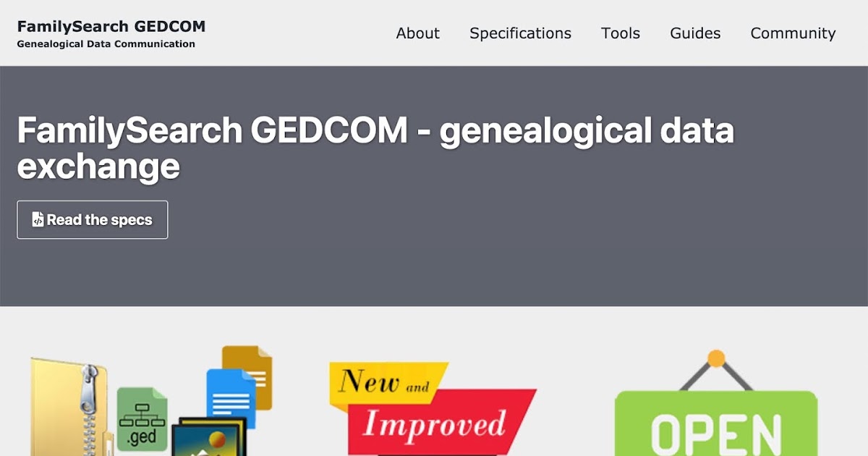Click the code-file icon on Read the specs button

(38, 219)
